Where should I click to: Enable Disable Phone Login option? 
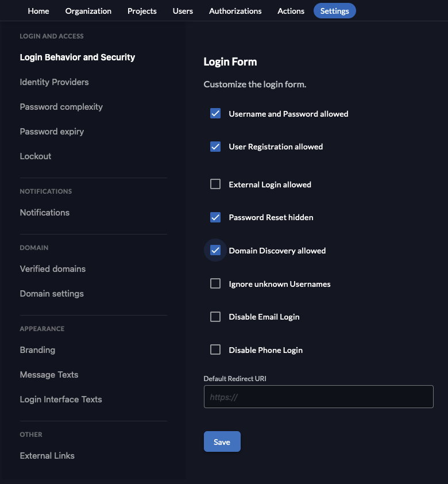[x=215, y=349]
